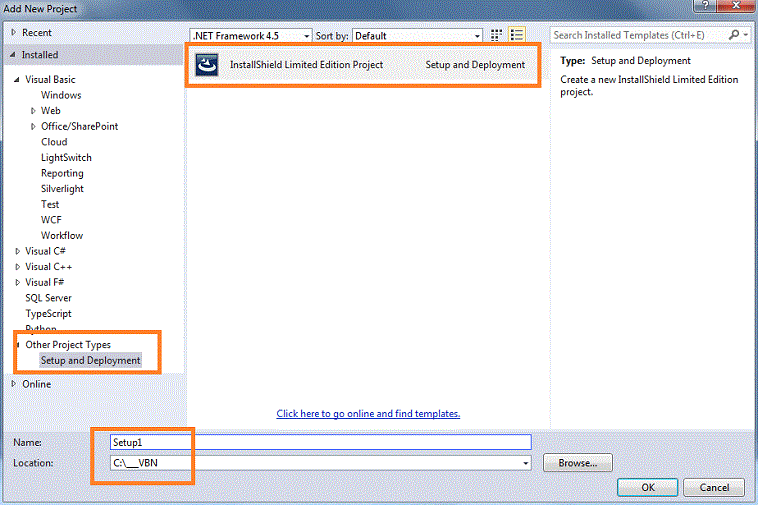Select the Web category label

(51, 111)
